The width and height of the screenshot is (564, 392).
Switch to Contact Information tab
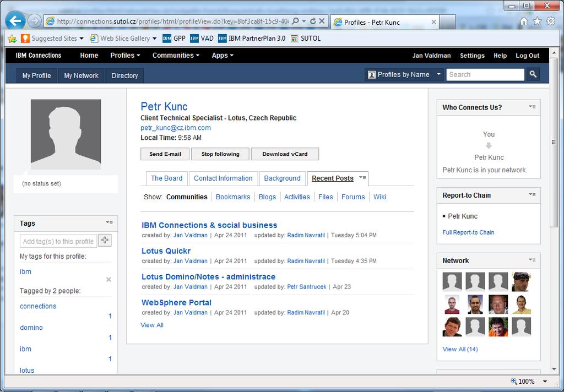(x=223, y=178)
